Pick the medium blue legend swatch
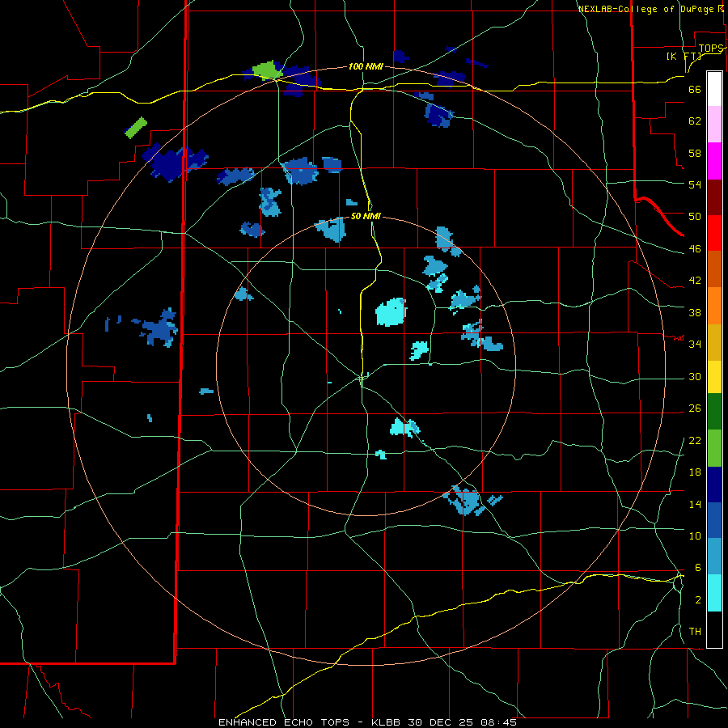Screen dimensions: 728x728 pyautogui.click(x=714, y=520)
